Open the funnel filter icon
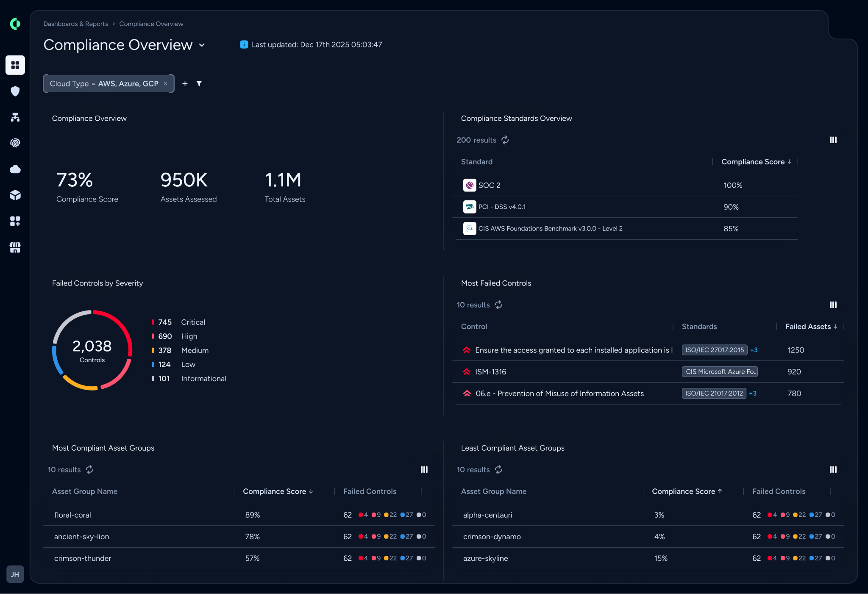The width and height of the screenshot is (868, 604). click(199, 83)
